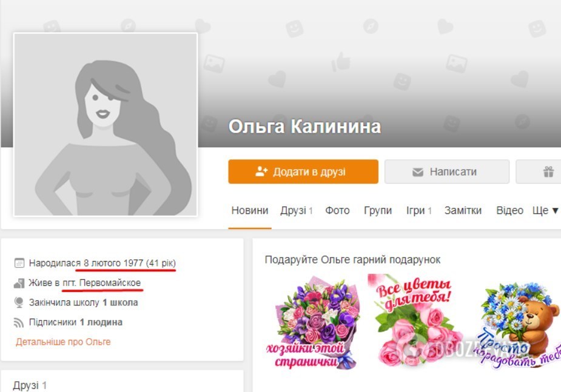Open the Ігри tab
The image size is (561, 392).
point(418,210)
